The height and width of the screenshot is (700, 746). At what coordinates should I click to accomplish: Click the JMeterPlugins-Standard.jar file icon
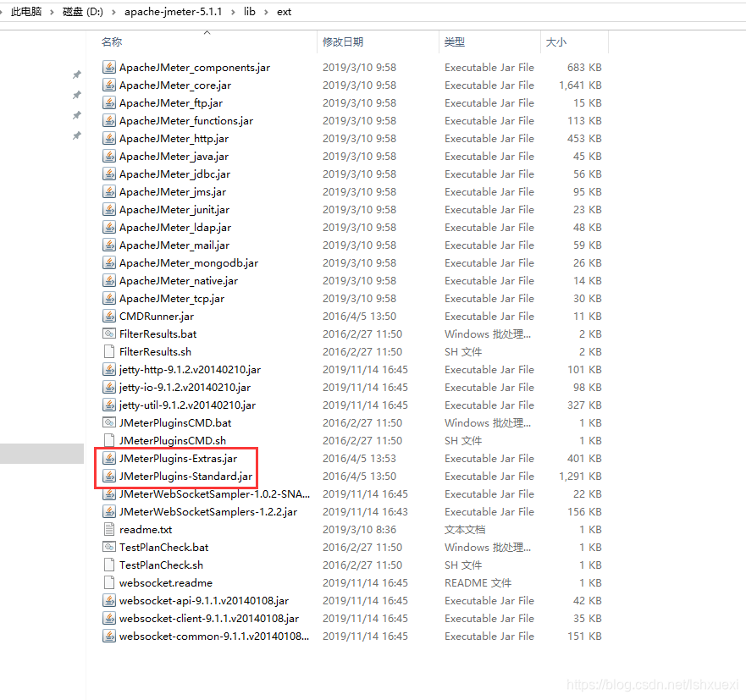(109, 476)
